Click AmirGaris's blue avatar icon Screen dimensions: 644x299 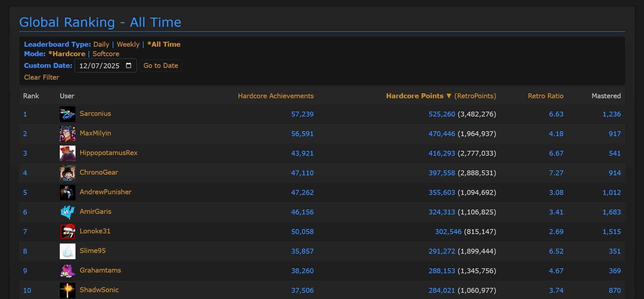pos(67,212)
